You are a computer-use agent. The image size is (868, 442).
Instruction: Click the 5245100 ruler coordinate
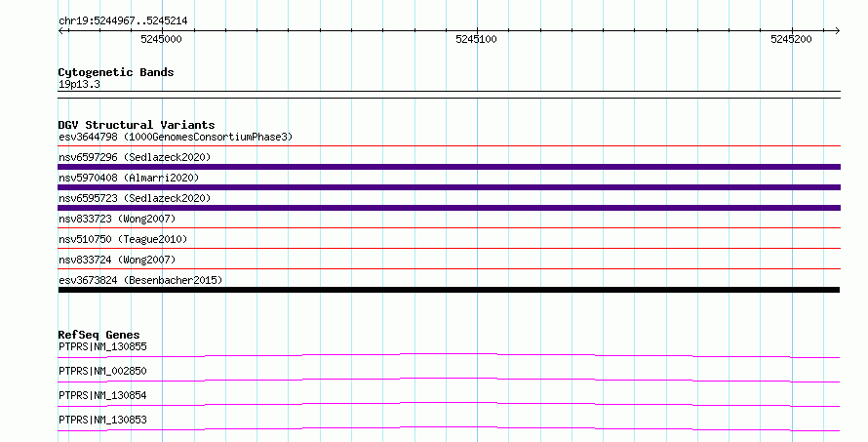click(x=476, y=39)
